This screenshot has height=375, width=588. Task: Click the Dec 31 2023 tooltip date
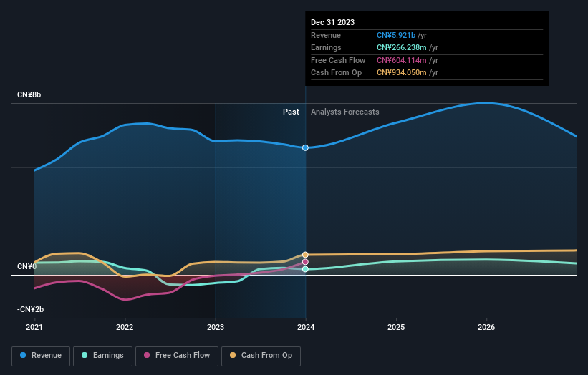pyautogui.click(x=332, y=22)
